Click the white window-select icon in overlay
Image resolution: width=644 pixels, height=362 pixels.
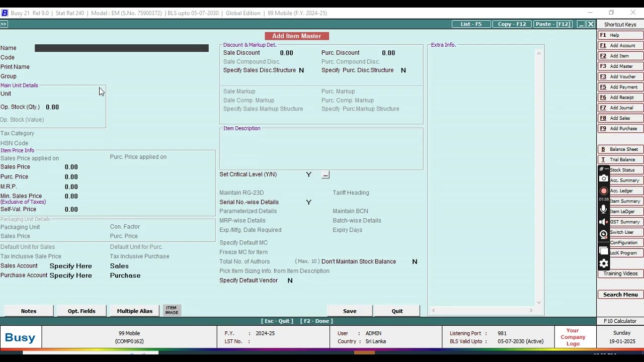point(604,251)
